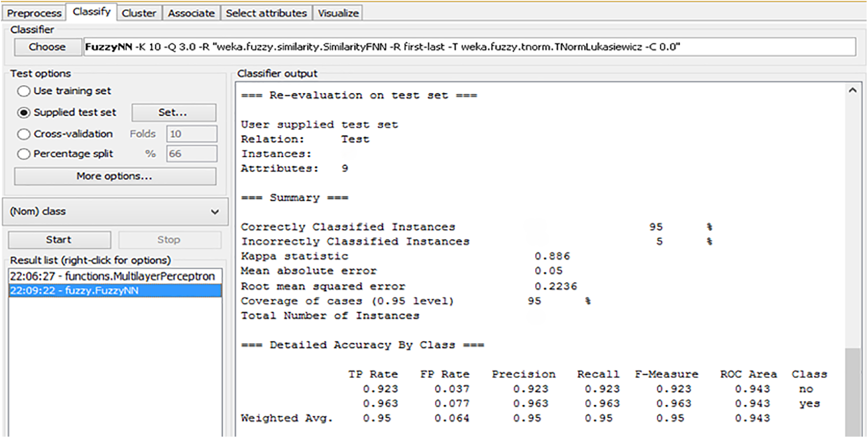Select MultilayerPerceptron result entry
Screen dimensions: 868x438
113,276
